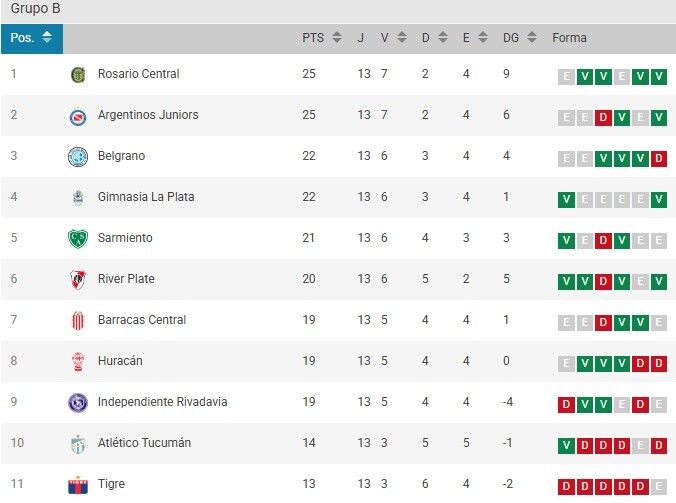
Task: Open the Belgrano club badge
Action: click(78, 156)
